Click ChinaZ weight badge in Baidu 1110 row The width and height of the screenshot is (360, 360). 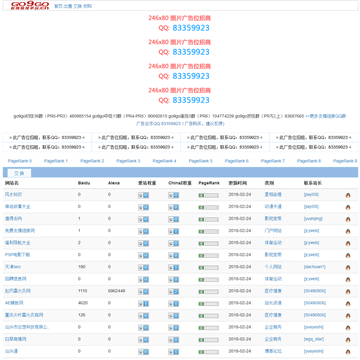coord(173,292)
